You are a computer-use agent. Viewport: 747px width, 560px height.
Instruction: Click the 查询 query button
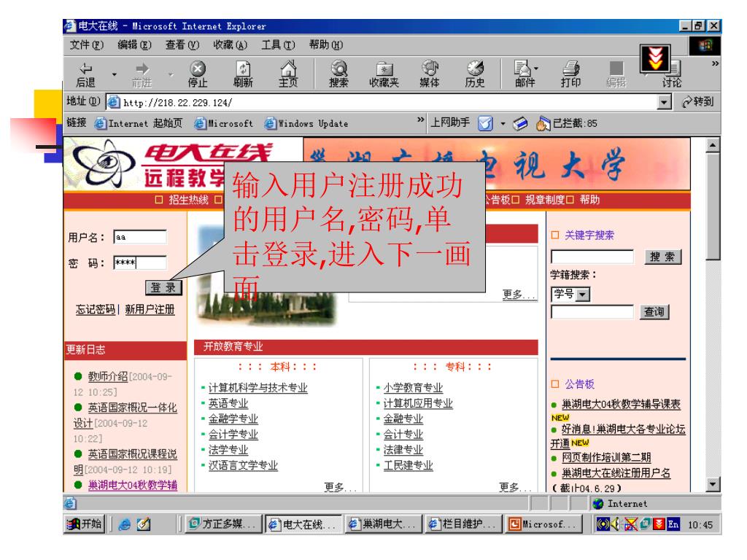click(654, 312)
